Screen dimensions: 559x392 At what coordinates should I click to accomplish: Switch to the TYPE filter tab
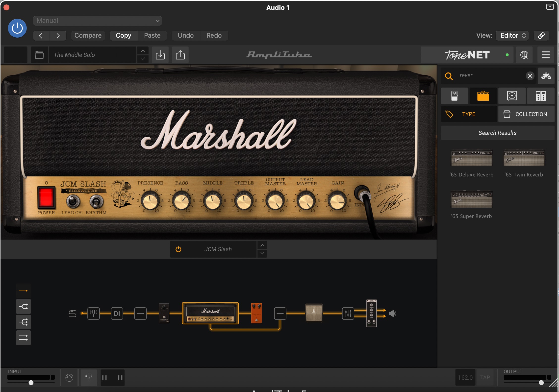click(469, 114)
